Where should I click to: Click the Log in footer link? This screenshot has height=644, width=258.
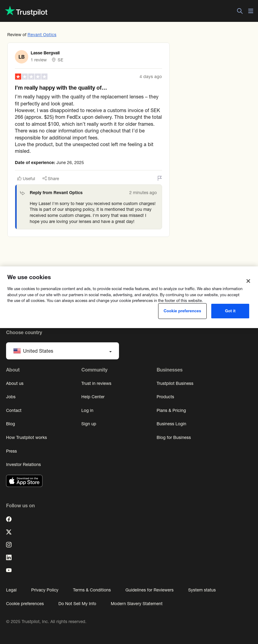click(x=87, y=410)
